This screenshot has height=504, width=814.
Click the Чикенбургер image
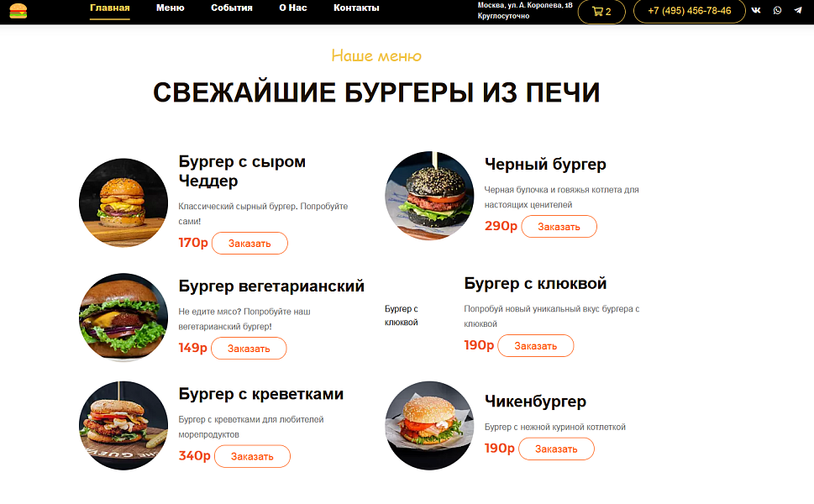(x=429, y=425)
